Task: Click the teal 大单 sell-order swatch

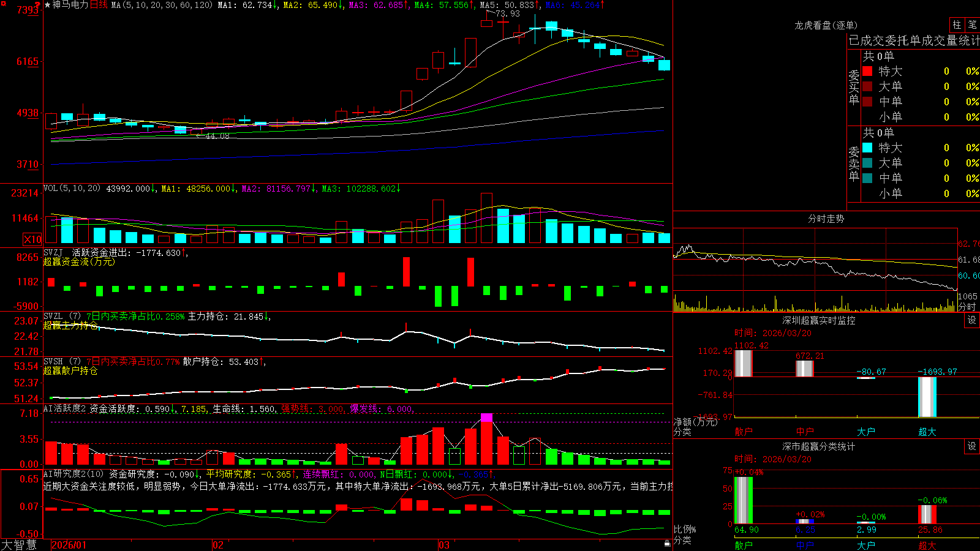Action: (x=867, y=163)
